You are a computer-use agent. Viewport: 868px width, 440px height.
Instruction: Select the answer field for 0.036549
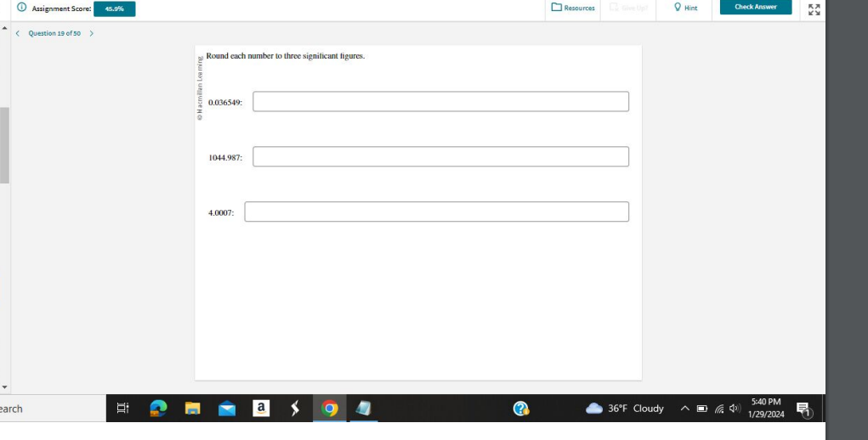pyautogui.click(x=440, y=102)
